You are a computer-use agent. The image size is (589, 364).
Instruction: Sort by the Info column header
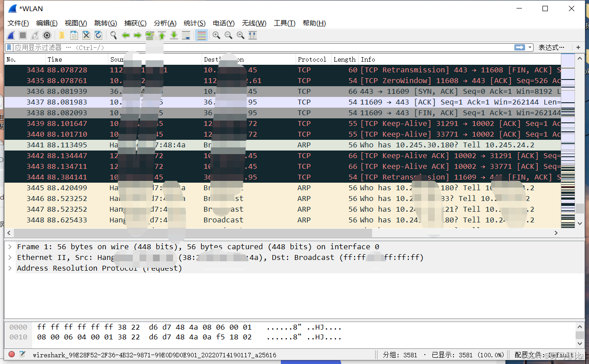(459, 59)
